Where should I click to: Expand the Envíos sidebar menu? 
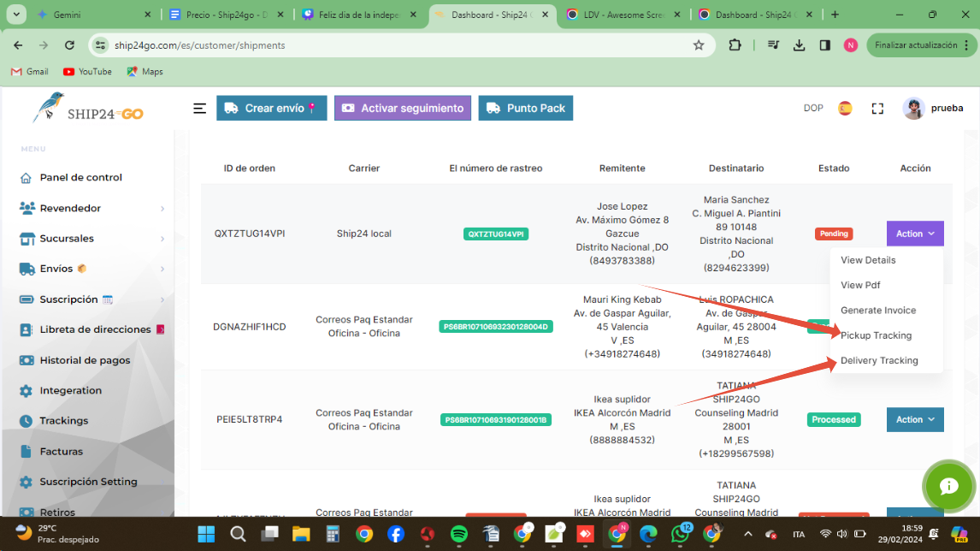[92, 269]
